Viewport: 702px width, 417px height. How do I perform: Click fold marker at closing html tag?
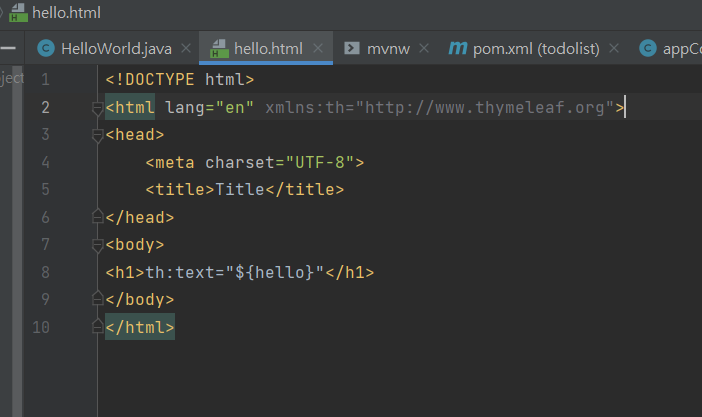pyautogui.click(x=97, y=327)
